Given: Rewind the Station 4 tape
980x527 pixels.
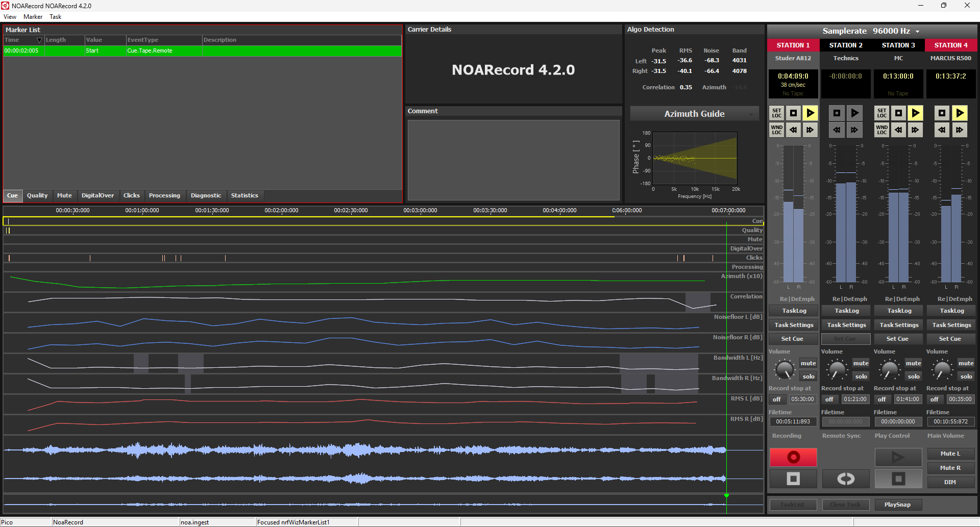Looking at the screenshot, I should tap(942, 130).
